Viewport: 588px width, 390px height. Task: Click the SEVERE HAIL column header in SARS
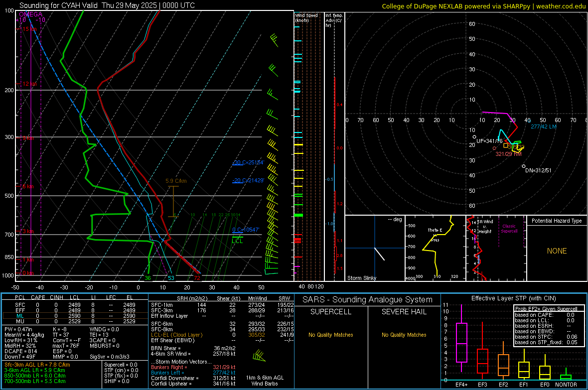[404, 312]
